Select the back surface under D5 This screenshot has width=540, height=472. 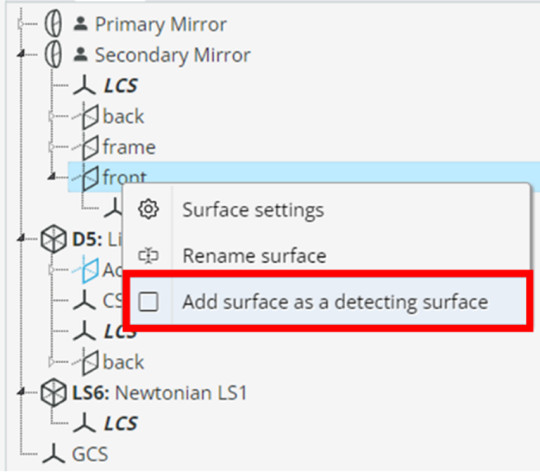[x=123, y=362]
